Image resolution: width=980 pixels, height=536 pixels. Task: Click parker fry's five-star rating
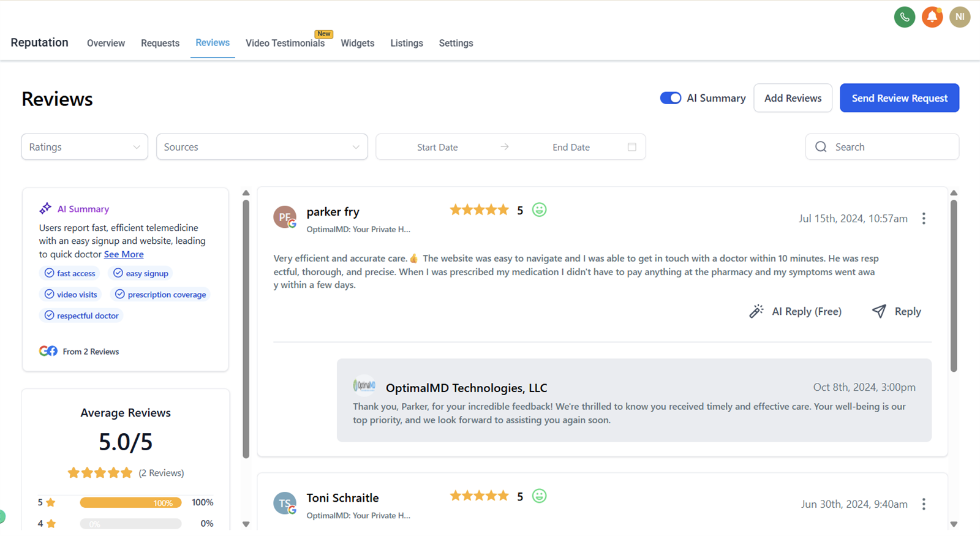point(479,210)
